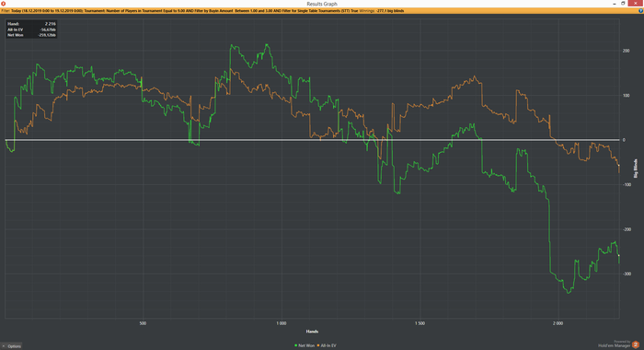Click the orange All-In EV line's end point
This screenshot has width=644, height=350.
[619, 172]
